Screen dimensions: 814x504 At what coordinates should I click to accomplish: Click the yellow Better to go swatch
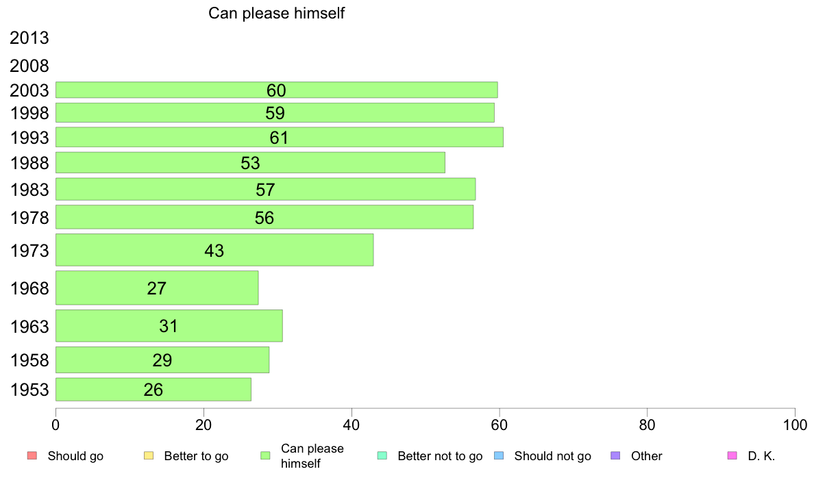[x=149, y=456]
